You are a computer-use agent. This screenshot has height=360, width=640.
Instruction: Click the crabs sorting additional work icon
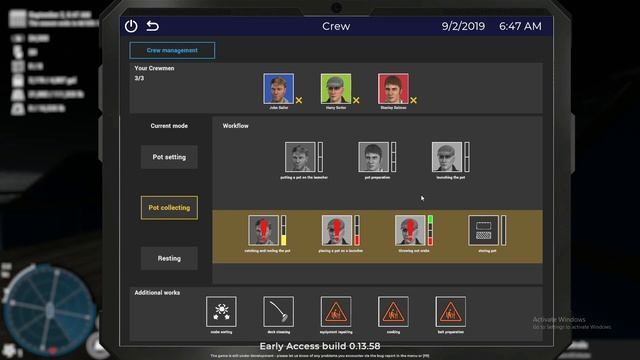point(221,311)
